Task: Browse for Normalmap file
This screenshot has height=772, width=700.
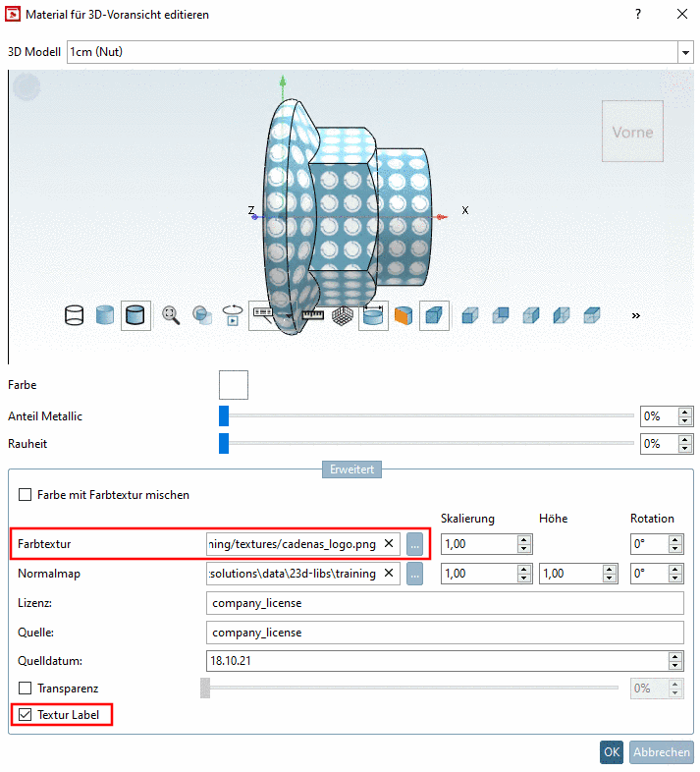Action: 414,574
